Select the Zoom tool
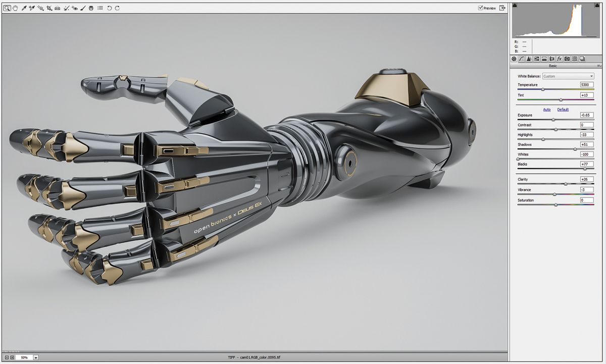Viewport: 606px width, 364px height. pos(7,8)
